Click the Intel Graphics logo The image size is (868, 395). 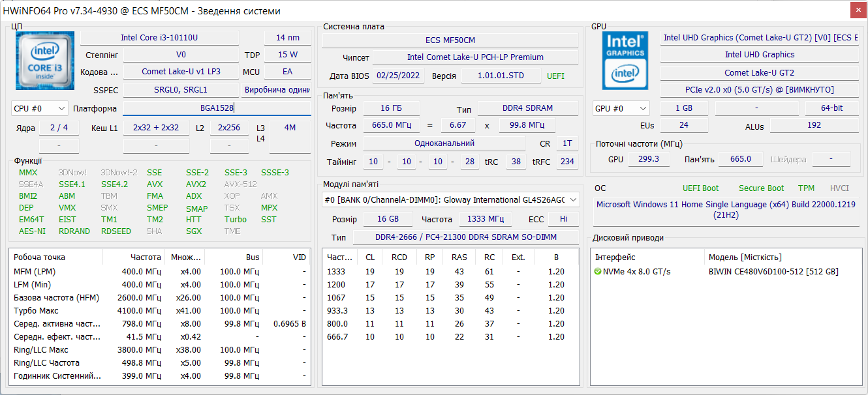pos(625,61)
